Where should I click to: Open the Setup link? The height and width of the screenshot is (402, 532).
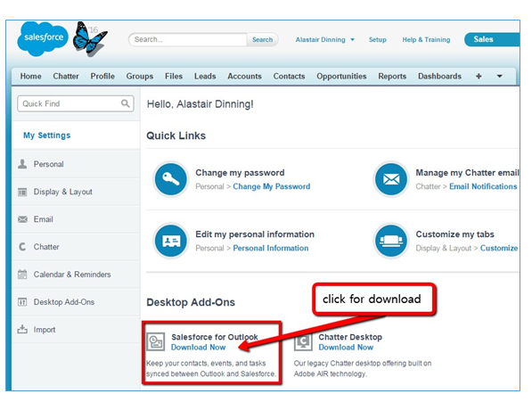[x=378, y=40]
